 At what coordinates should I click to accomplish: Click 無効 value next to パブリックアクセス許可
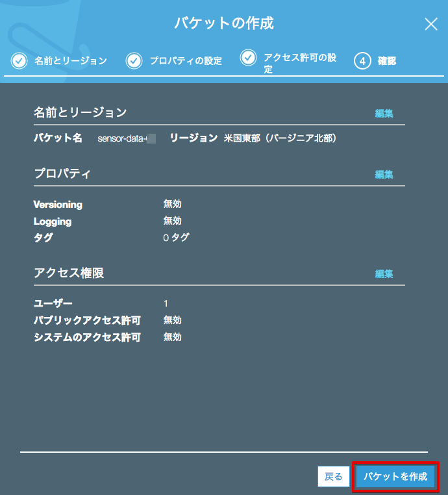click(x=172, y=320)
